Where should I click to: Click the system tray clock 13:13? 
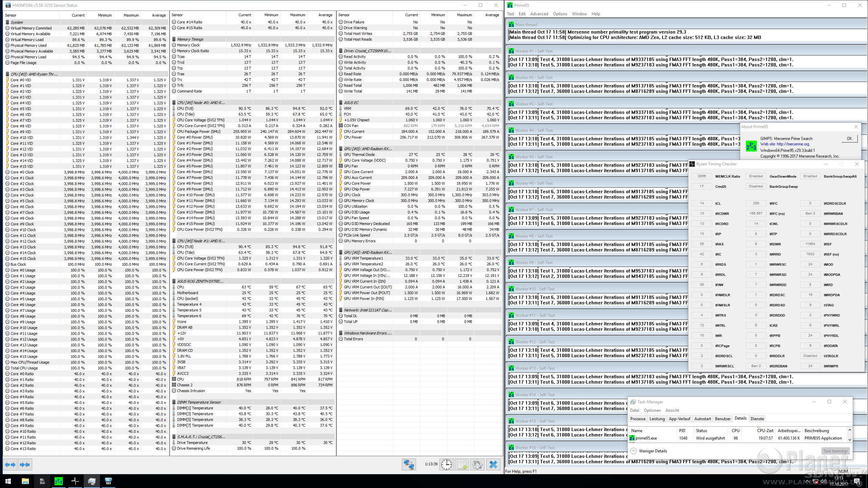point(839,479)
